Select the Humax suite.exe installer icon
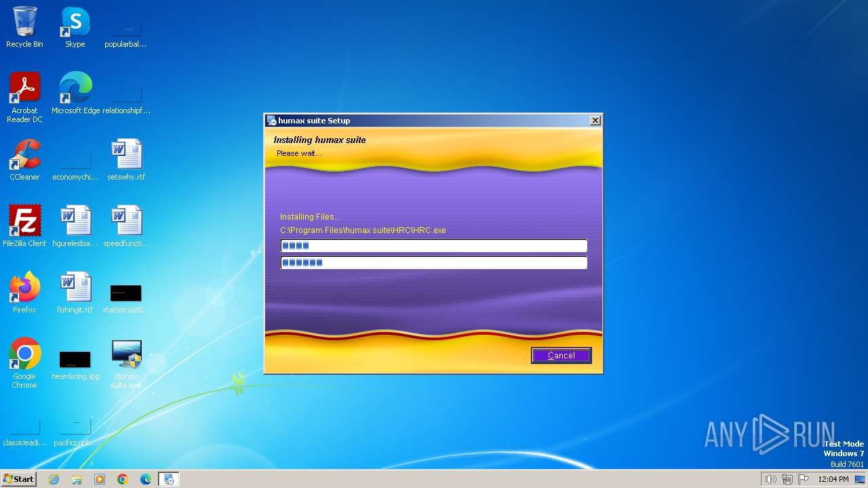This screenshot has height=488, width=868. pos(126,363)
